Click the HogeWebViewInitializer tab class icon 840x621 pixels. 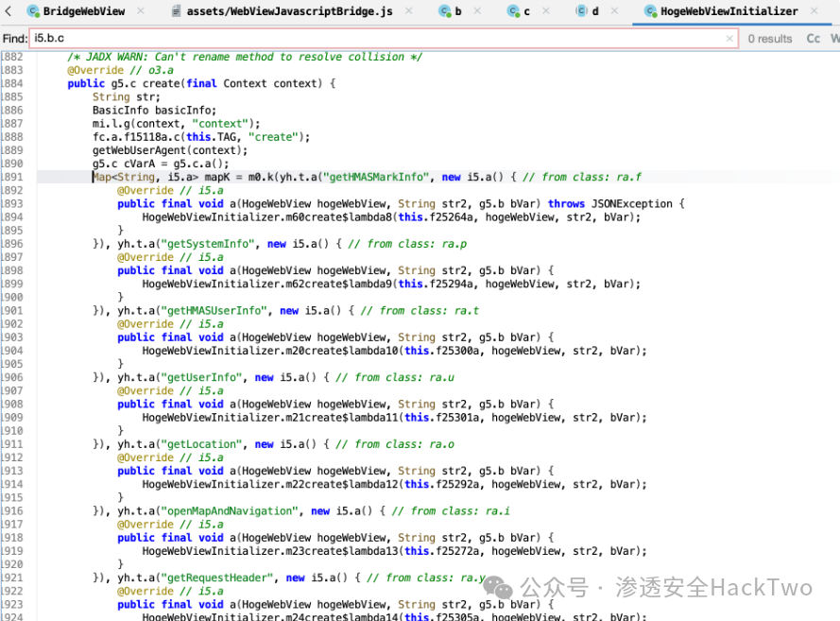tap(650, 11)
